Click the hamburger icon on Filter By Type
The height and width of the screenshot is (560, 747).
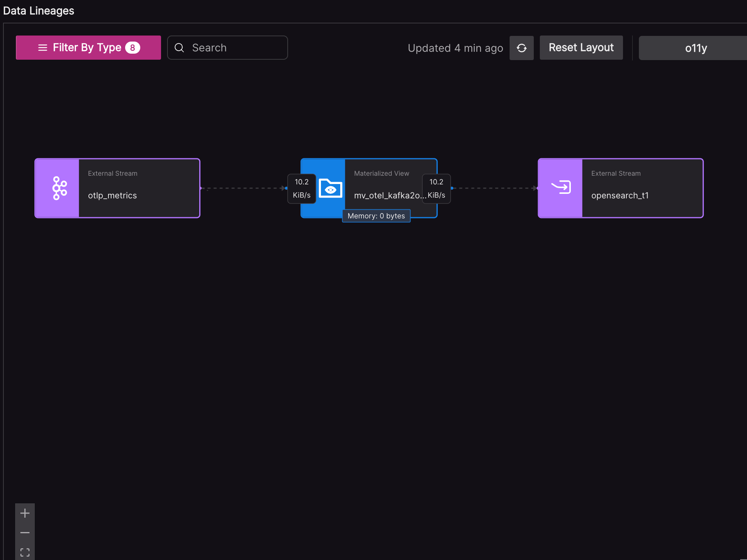pyautogui.click(x=43, y=48)
